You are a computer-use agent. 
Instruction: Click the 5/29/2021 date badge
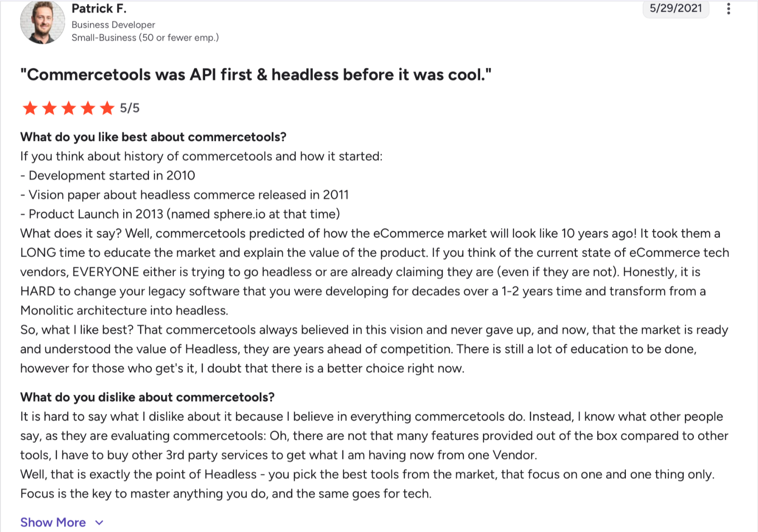[x=676, y=8]
